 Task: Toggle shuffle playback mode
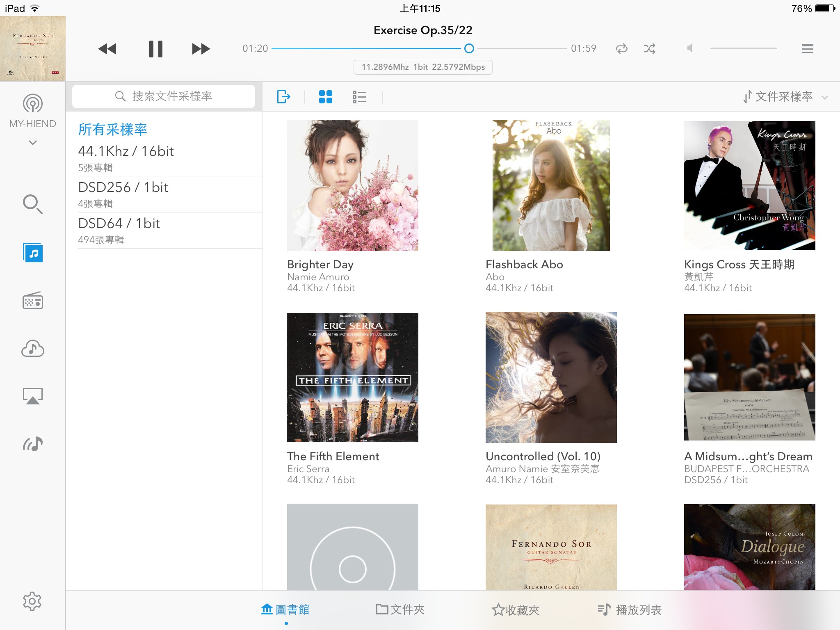click(x=649, y=49)
